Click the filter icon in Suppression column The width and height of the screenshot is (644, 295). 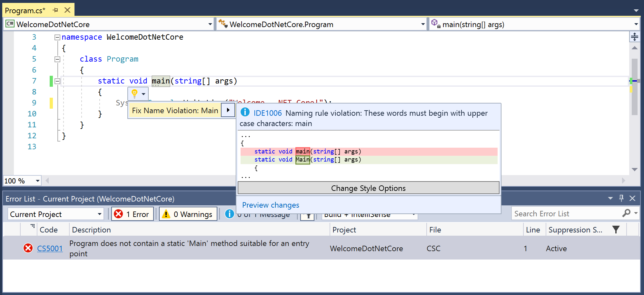616,230
